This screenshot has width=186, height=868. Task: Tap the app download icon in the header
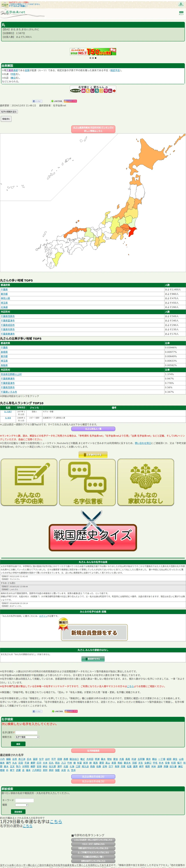click(181, 4)
